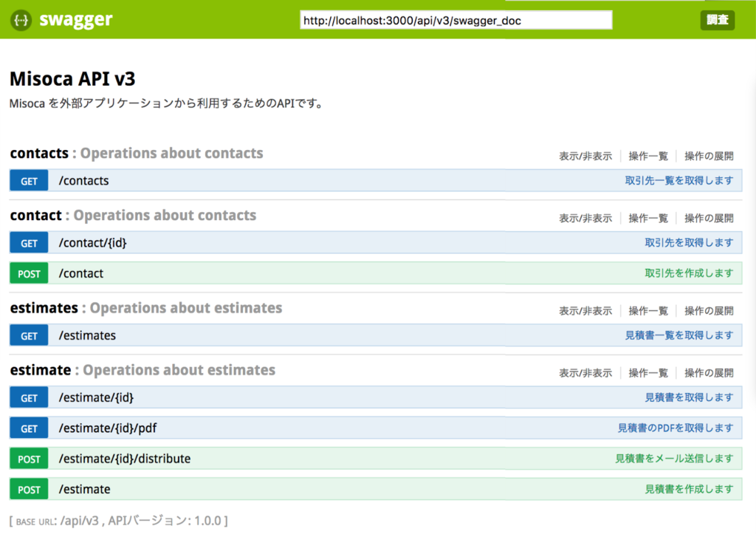756x534 pixels.
Task: Click the GET badge for /estimate/{id}/pdf
Action: click(29, 428)
